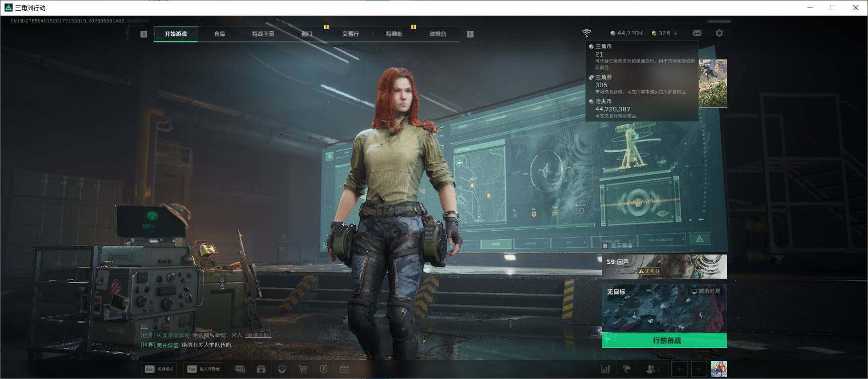Open the shopping cart store icon
This screenshot has height=379, width=868.
(x=303, y=369)
